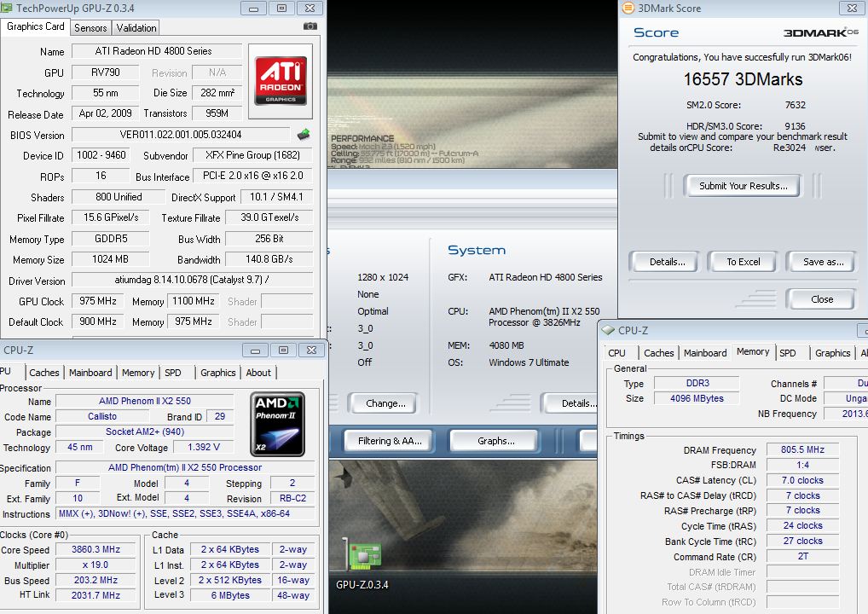This screenshot has height=614, width=868.
Task: Click the Graphs... button in 3DMark
Action: 495,441
